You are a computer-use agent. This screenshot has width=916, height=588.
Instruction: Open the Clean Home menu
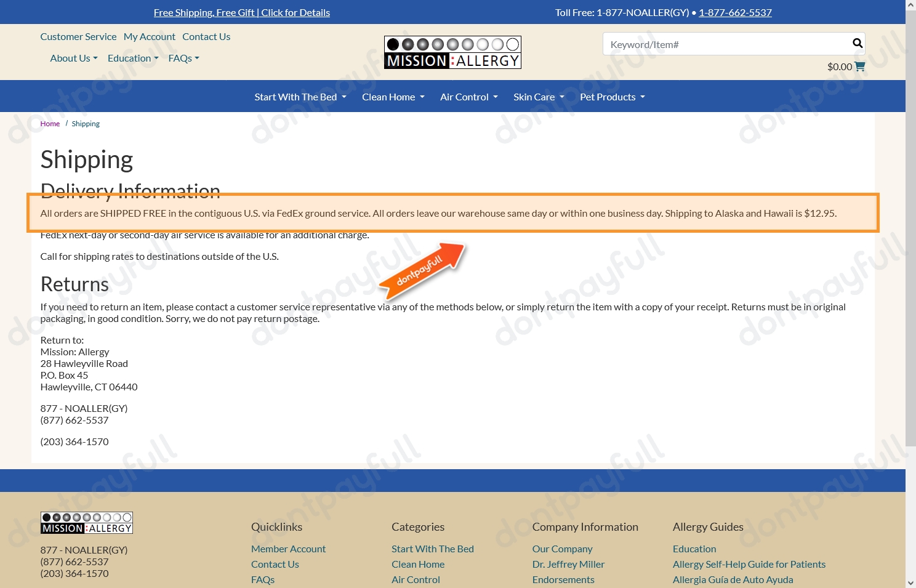pos(393,97)
